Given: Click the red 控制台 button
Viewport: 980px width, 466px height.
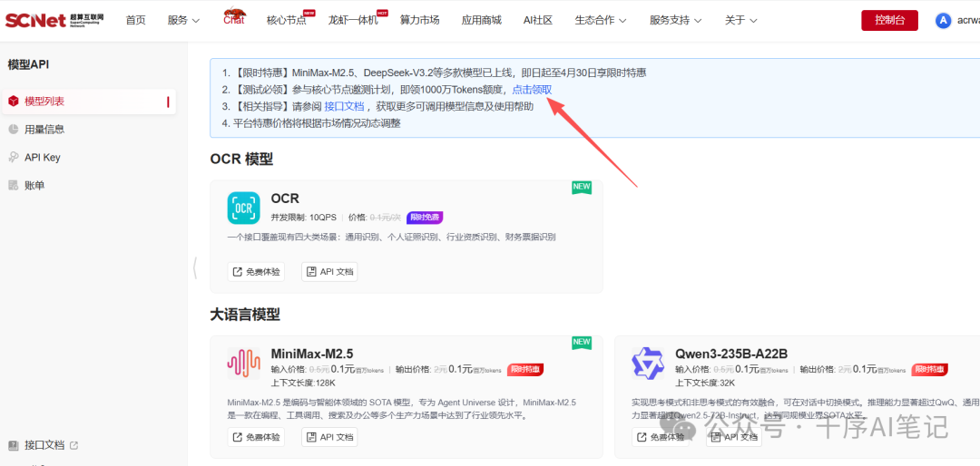Looking at the screenshot, I should pyautogui.click(x=889, y=21).
